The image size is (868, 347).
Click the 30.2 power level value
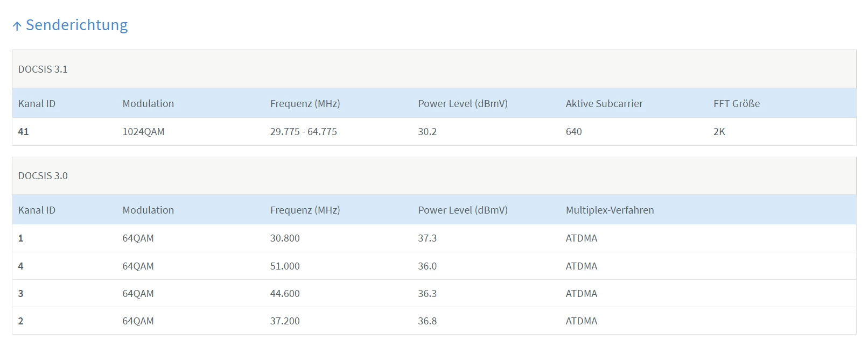[x=427, y=132]
